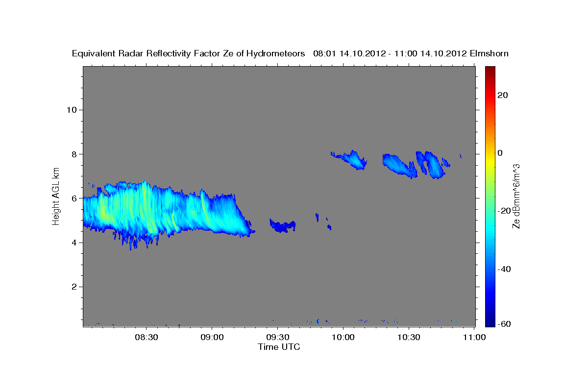Click the '09:00' time tick label
The width and height of the screenshot is (588, 392).
coord(212,337)
